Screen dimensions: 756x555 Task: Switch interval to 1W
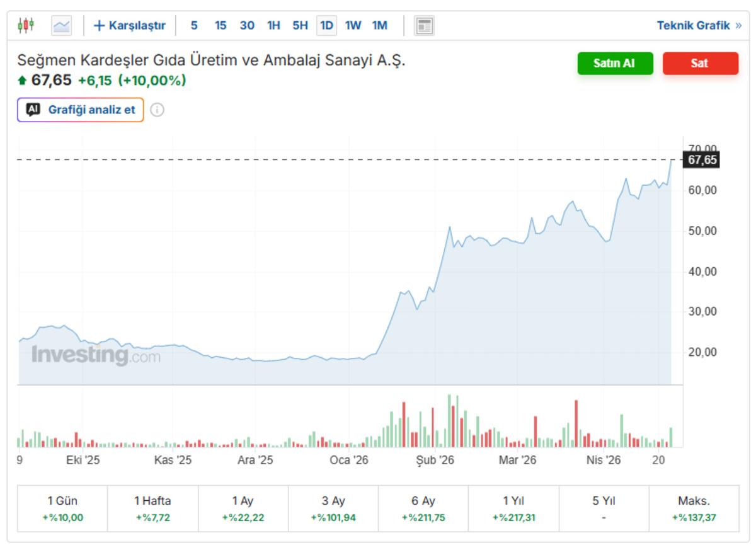coord(353,26)
